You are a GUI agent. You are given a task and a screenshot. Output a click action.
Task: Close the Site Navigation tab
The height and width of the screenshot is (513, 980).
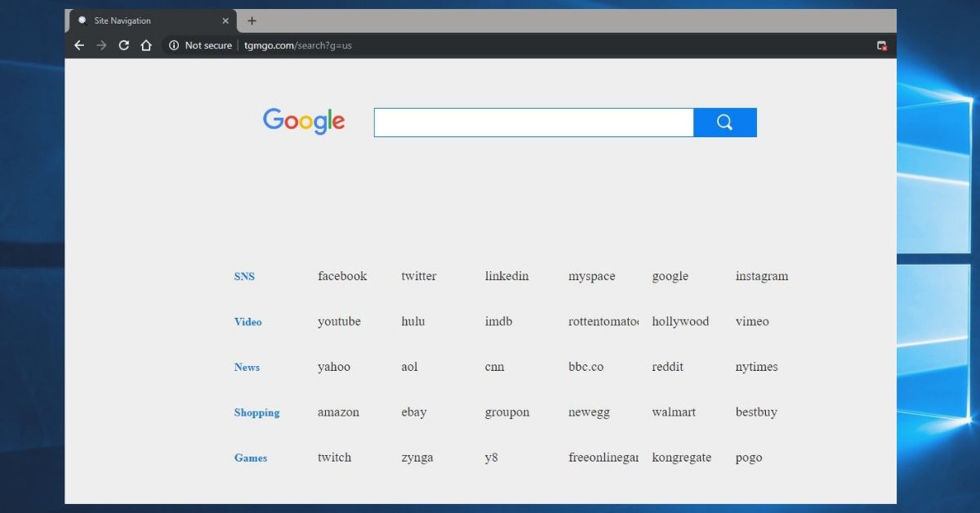click(x=225, y=21)
